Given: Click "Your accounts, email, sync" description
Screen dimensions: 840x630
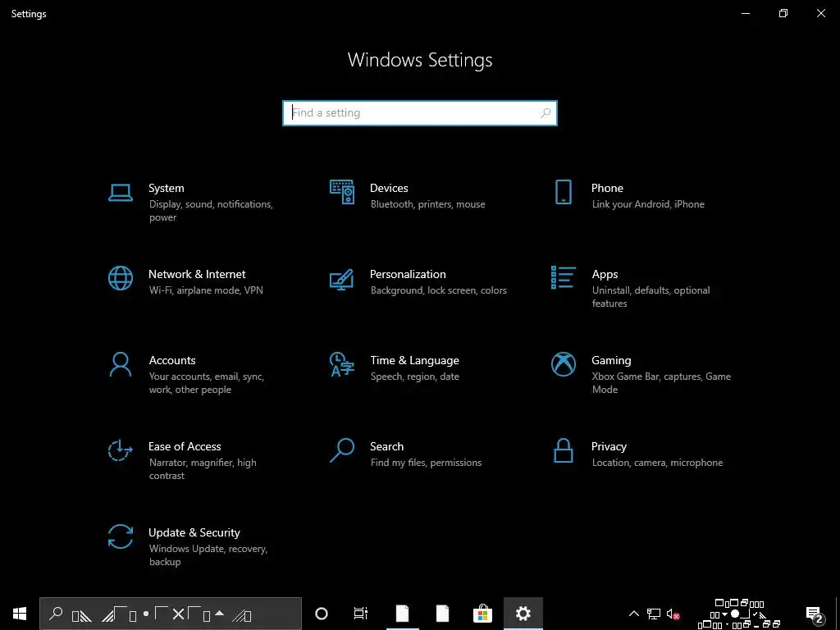Looking at the screenshot, I should [x=206, y=383].
